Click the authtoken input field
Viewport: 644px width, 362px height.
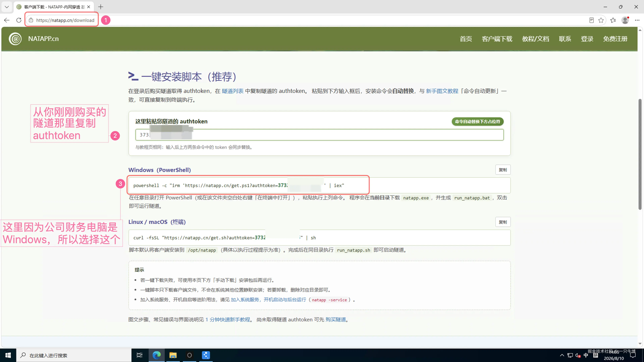319,135
